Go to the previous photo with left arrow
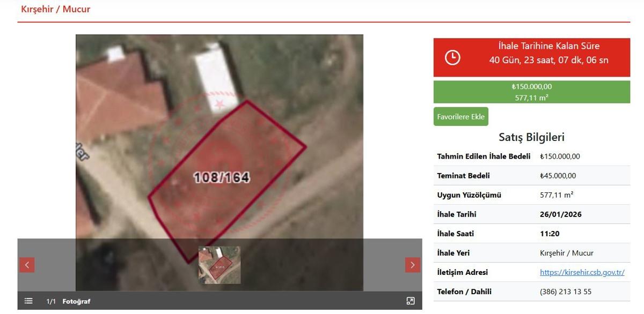Image resolution: width=644 pixels, height=314 pixels. pos(27,265)
